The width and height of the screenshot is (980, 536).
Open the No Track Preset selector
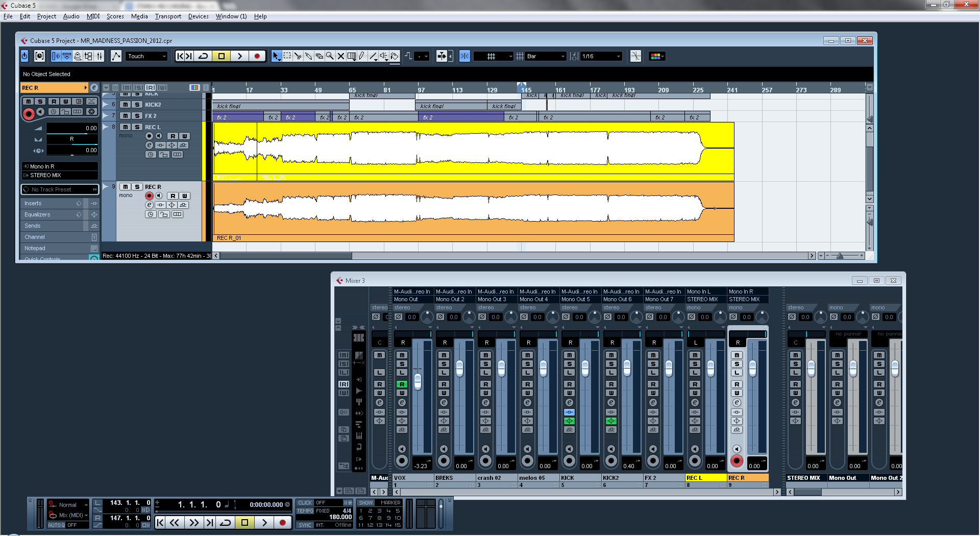60,189
